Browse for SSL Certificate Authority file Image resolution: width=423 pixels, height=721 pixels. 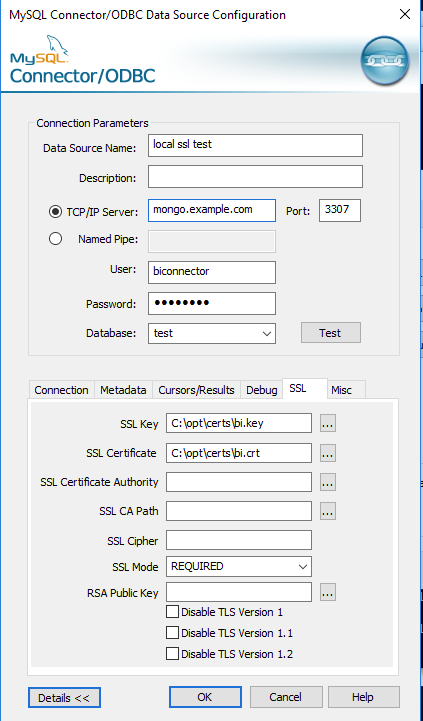(327, 482)
